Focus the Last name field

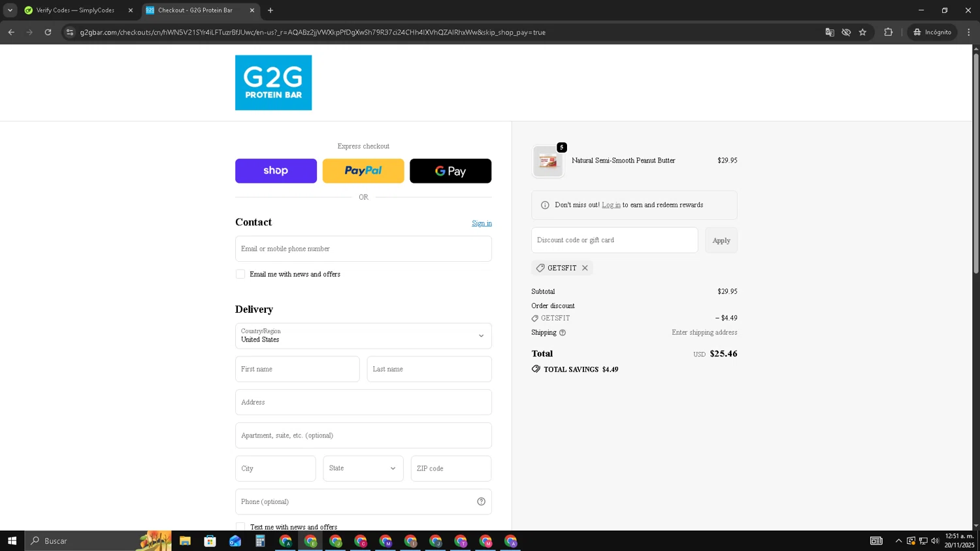[x=429, y=369]
